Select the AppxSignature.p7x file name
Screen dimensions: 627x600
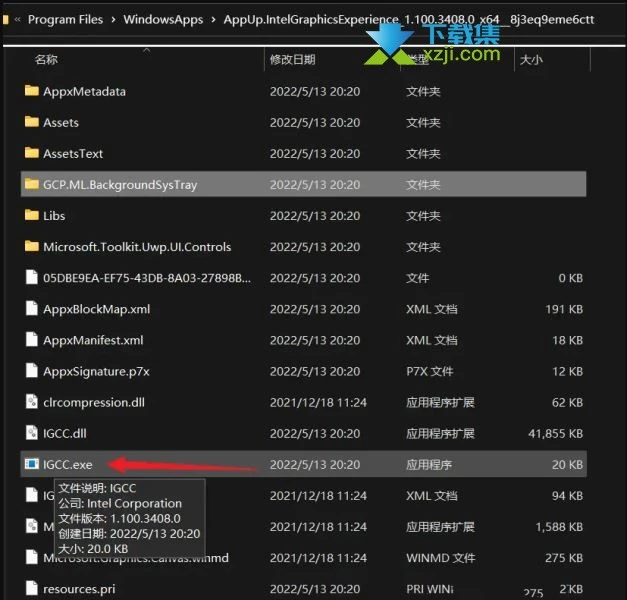point(96,372)
